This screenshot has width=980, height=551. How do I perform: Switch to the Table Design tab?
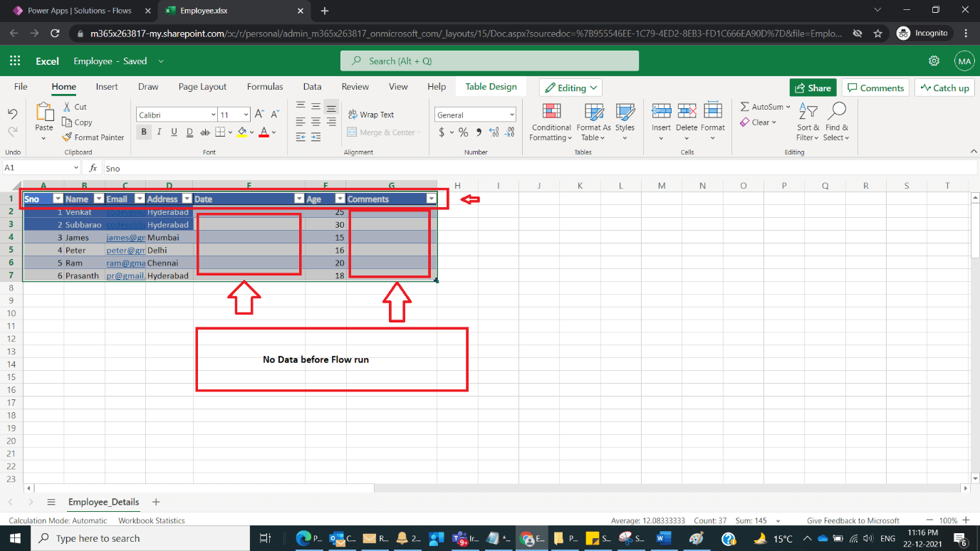pos(491,86)
